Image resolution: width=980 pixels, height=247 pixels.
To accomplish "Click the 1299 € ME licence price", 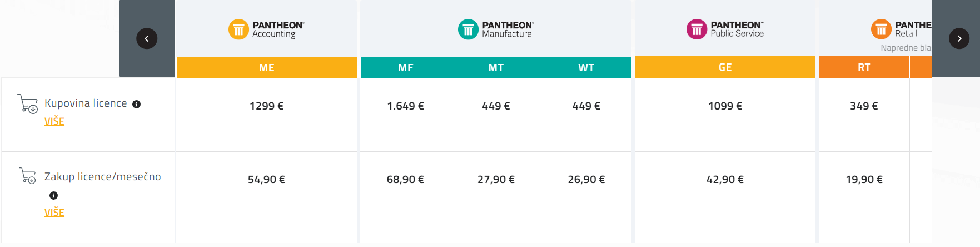I will pyautogui.click(x=267, y=106).
